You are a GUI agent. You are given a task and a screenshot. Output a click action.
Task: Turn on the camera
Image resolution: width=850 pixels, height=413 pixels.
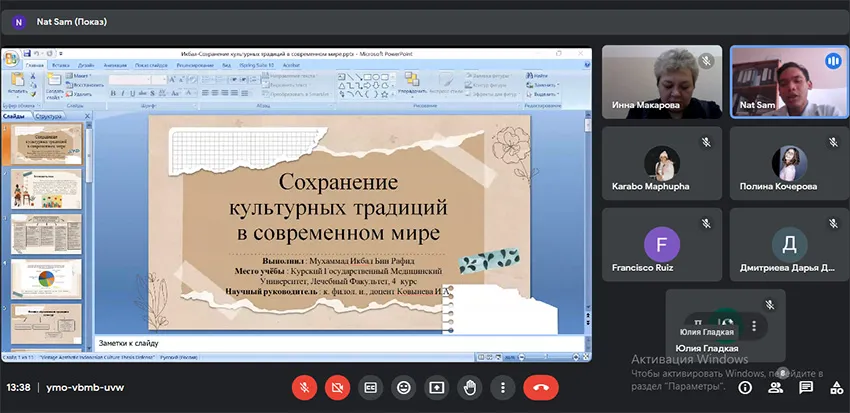coord(337,386)
